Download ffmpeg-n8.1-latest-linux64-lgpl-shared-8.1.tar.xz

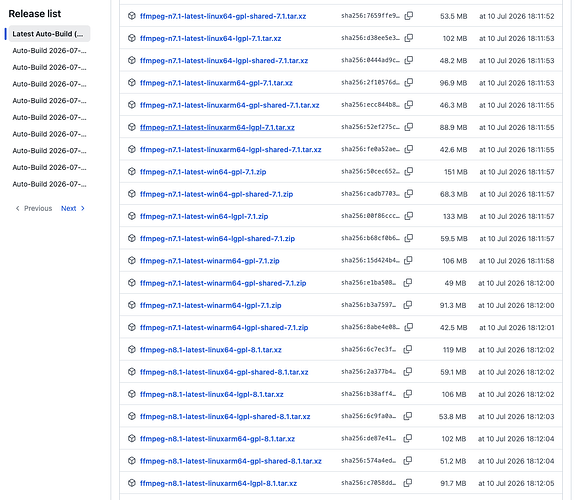(225, 417)
